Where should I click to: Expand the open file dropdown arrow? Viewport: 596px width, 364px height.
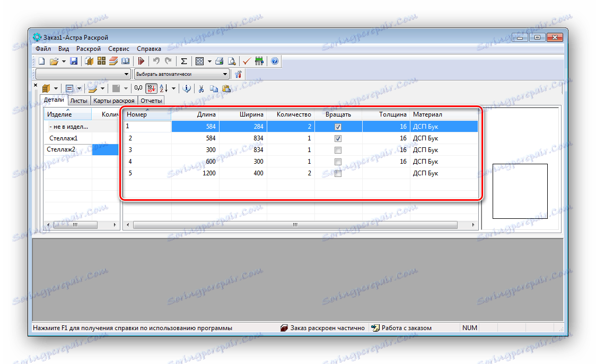click(64, 61)
